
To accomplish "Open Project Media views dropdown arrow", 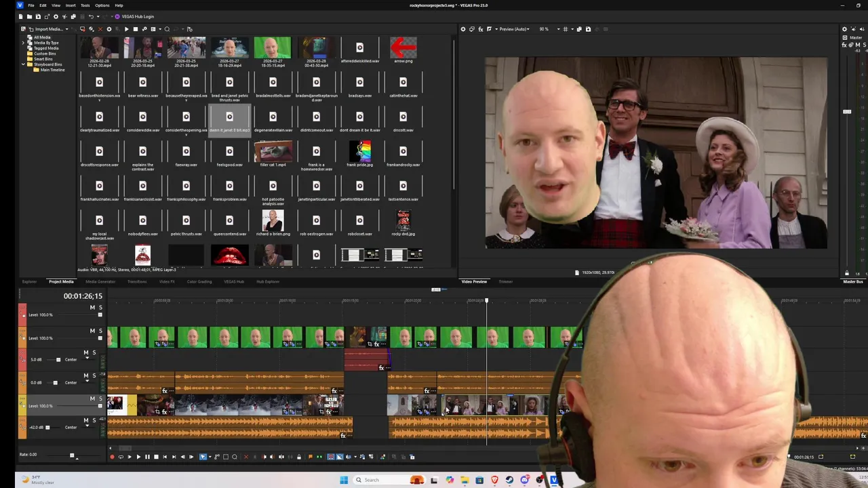I will pyautogui.click(x=160, y=29).
